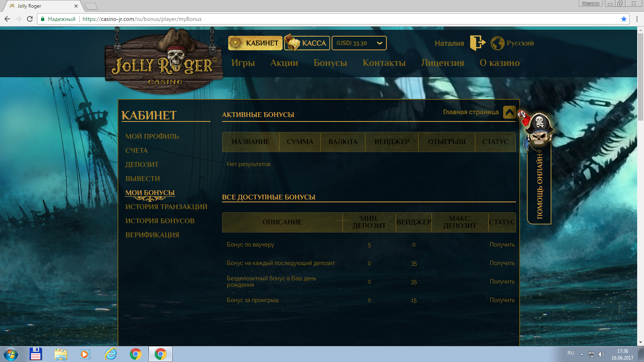Select ВЫВЕСТИ in the sidebar
This screenshot has height=362, width=644.
pos(142,179)
